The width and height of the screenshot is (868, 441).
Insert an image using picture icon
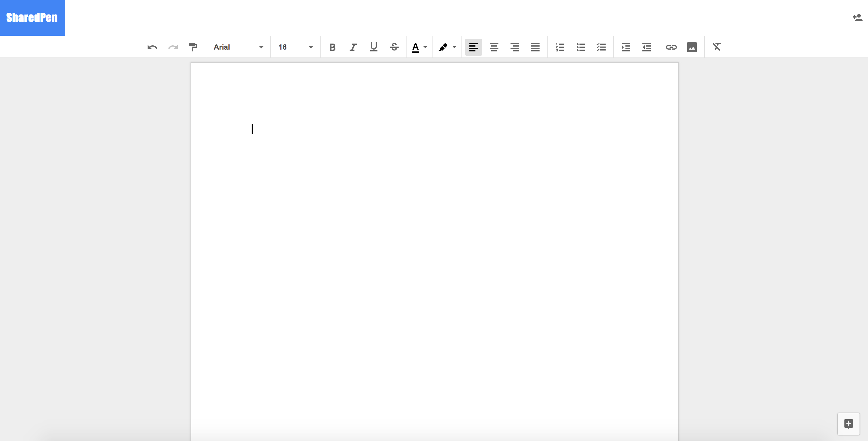pos(692,47)
